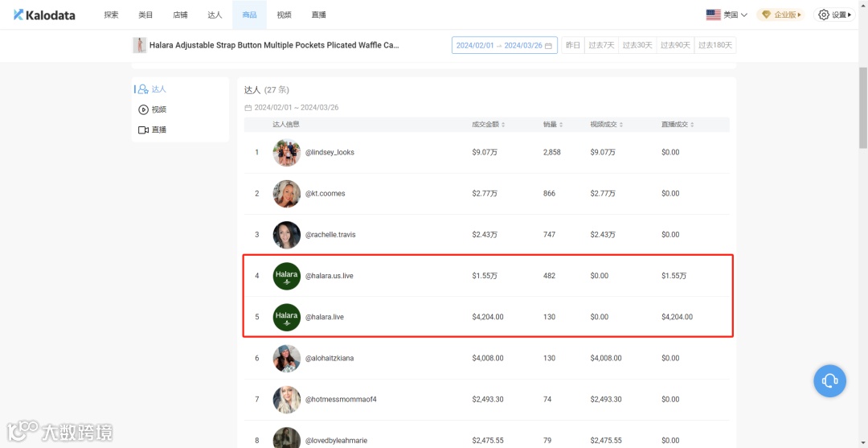Open the 探索 menu tab
Image resolution: width=868 pixels, height=448 pixels.
111,15
